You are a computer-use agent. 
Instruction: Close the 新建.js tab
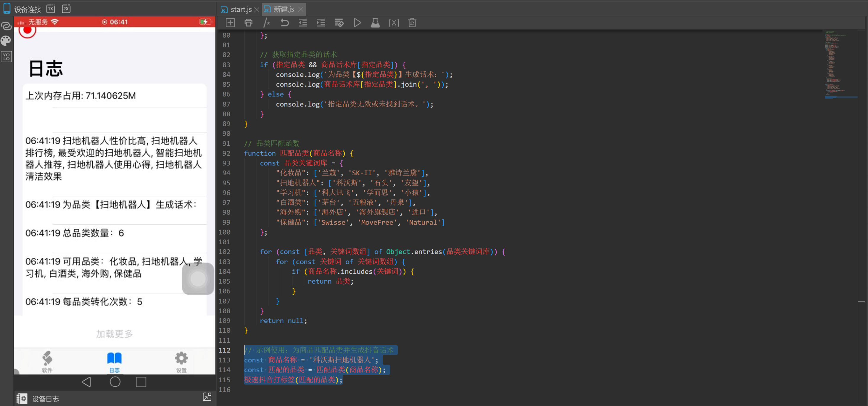[x=301, y=9]
